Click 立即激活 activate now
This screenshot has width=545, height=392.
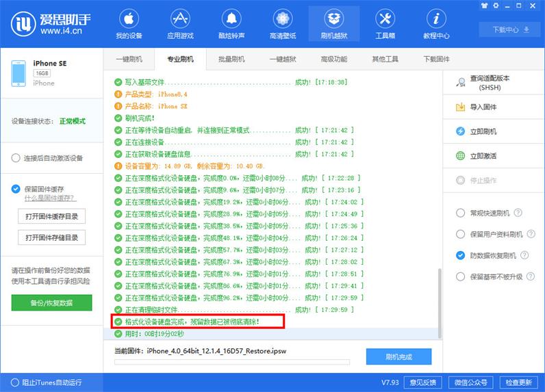coord(494,156)
